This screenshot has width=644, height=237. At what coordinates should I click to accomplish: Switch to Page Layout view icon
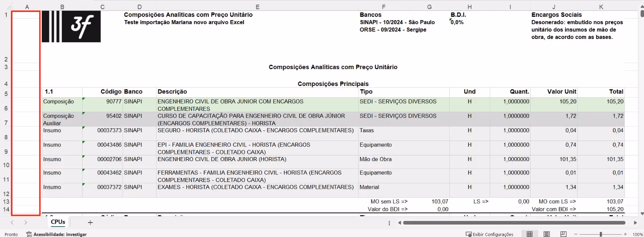[547, 234]
